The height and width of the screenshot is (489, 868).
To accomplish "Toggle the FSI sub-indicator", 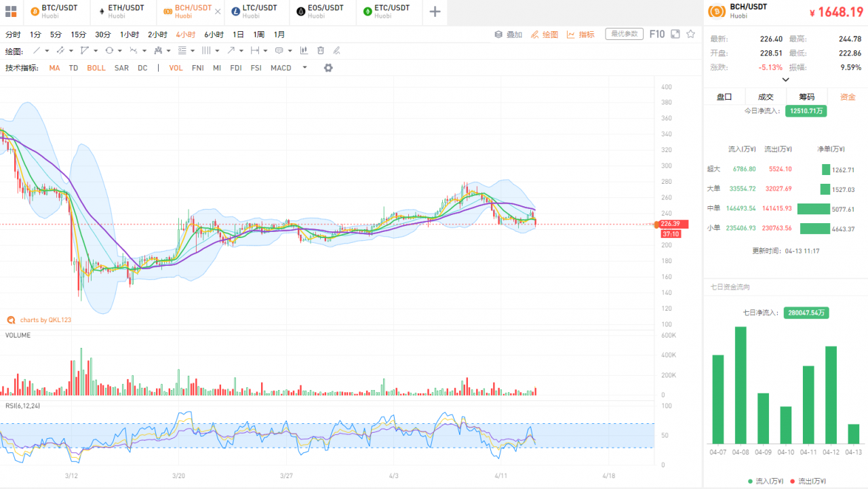I will (256, 68).
